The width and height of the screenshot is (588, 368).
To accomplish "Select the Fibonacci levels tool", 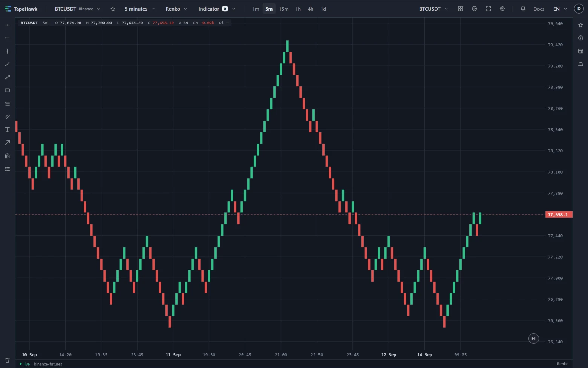I will click(x=7, y=103).
